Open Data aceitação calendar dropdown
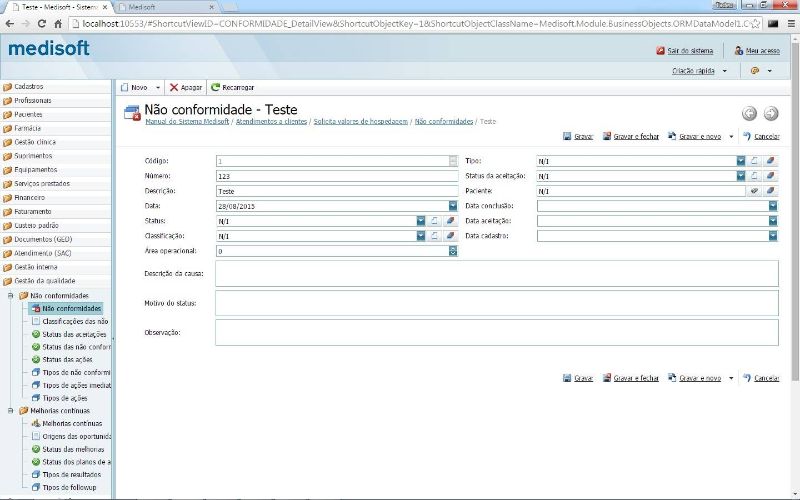 click(x=773, y=221)
